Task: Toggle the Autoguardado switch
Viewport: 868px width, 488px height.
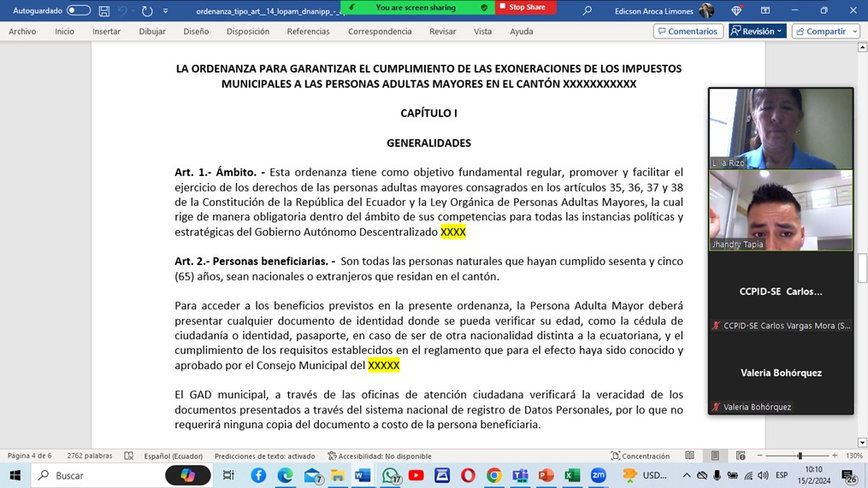Action: click(x=79, y=10)
